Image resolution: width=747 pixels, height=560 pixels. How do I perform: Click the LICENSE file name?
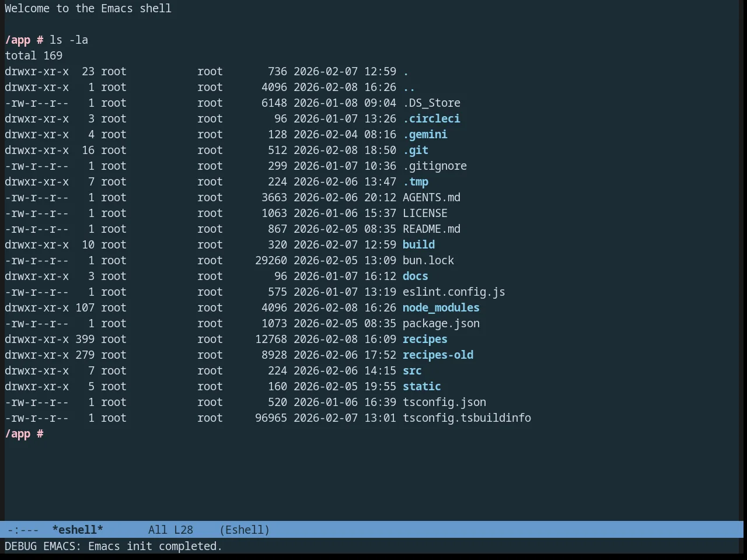tap(425, 213)
